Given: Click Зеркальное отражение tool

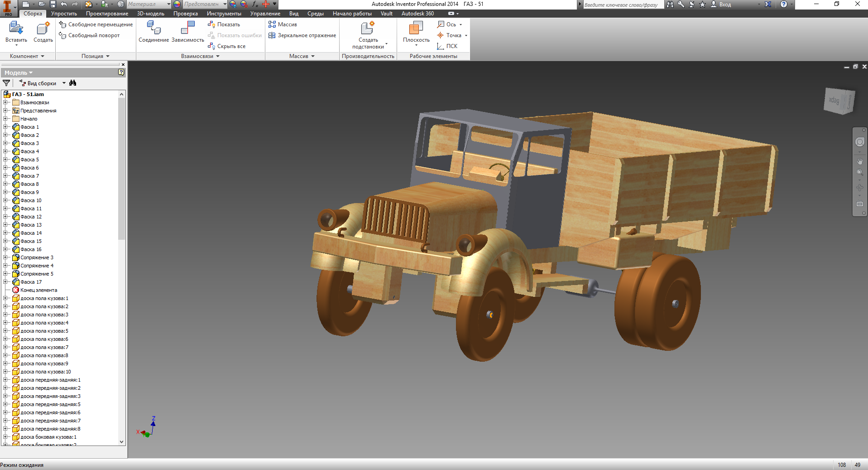Looking at the screenshot, I should pyautogui.click(x=302, y=35).
